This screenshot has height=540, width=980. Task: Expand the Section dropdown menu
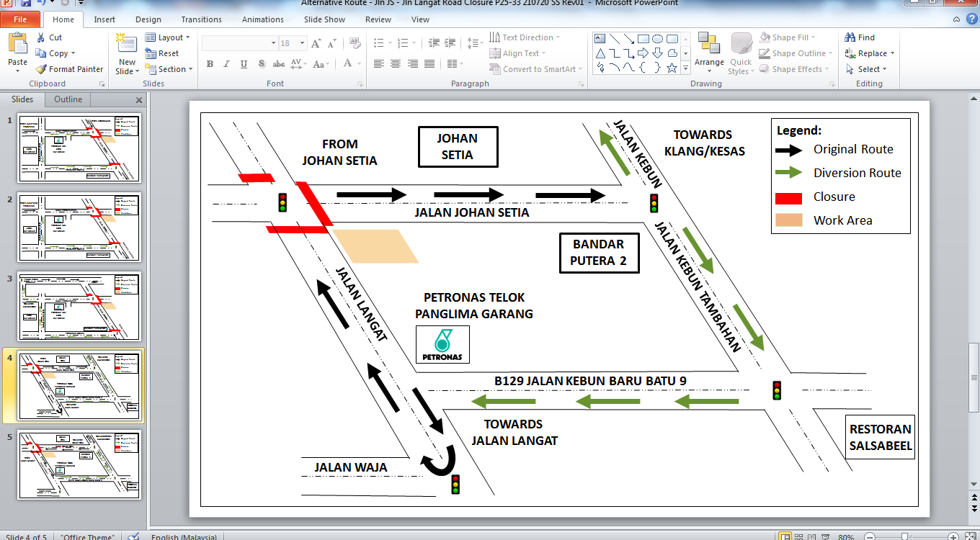pyautogui.click(x=169, y=69)
